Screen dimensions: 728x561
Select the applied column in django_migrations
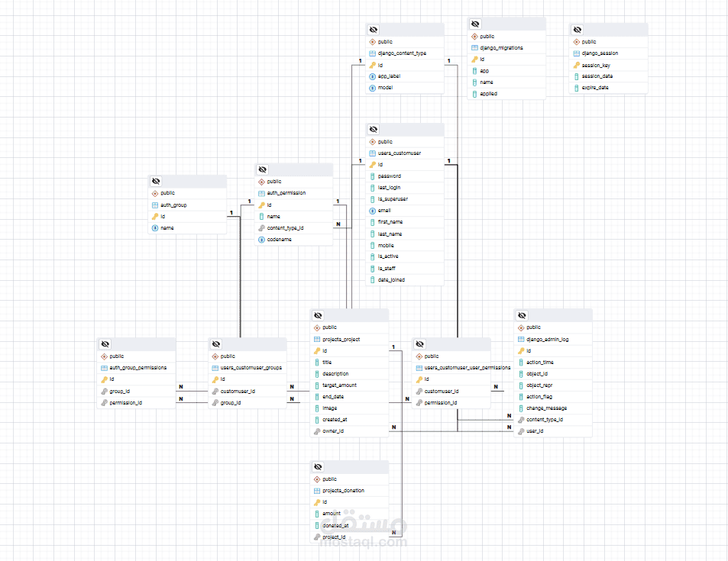tap(488, 94)
